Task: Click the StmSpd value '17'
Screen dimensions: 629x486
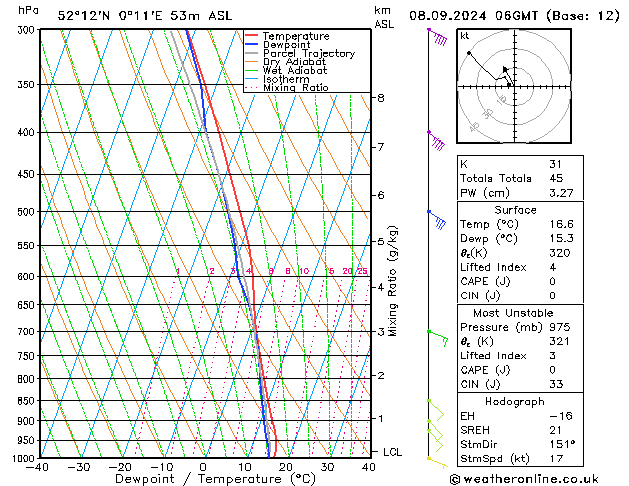Action: [x=556, y=459]
